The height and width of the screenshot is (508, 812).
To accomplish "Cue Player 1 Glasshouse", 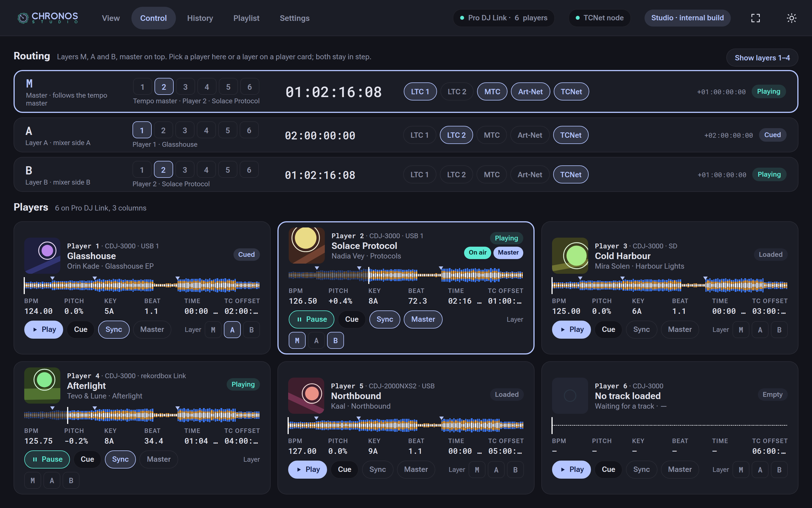I will (x=81, y=330).
